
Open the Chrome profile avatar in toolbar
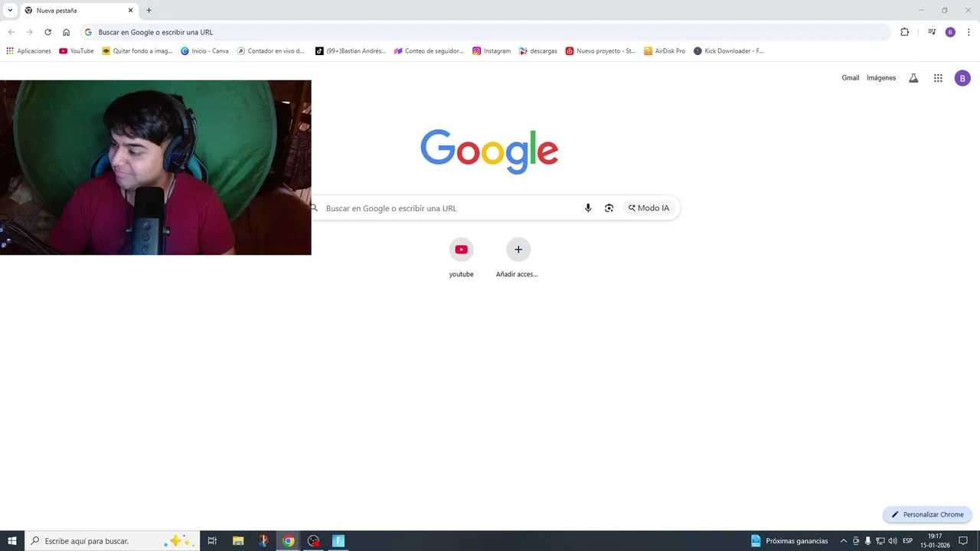coord(950,32)
